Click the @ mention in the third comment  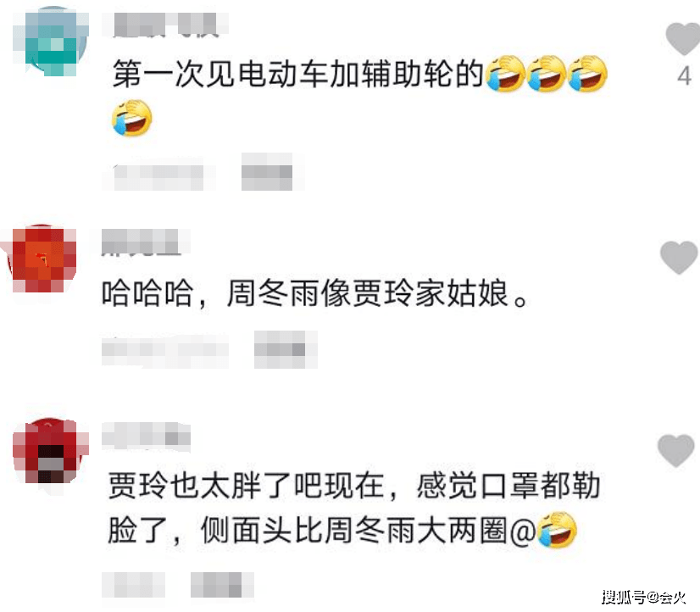523,531
